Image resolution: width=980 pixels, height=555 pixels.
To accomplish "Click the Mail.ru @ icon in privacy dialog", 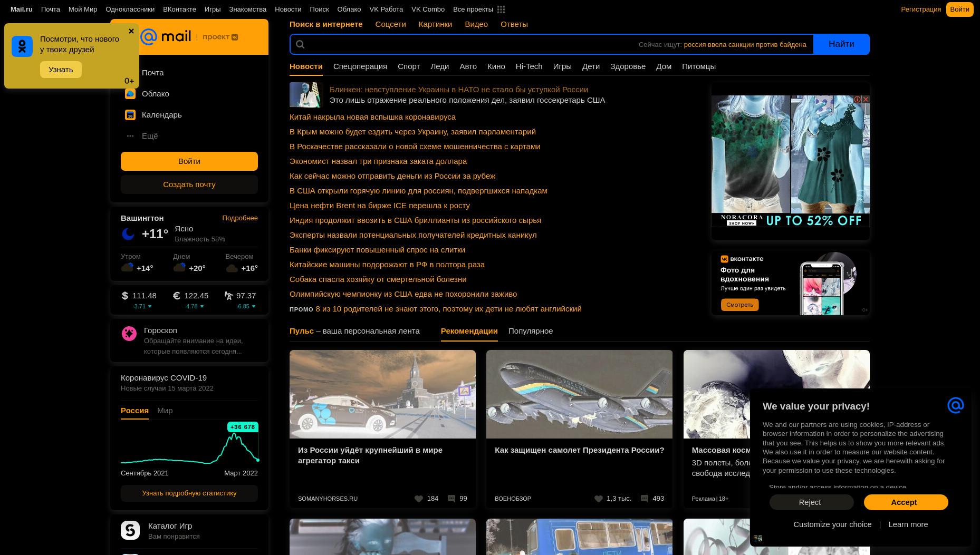I will coord(956,405).
